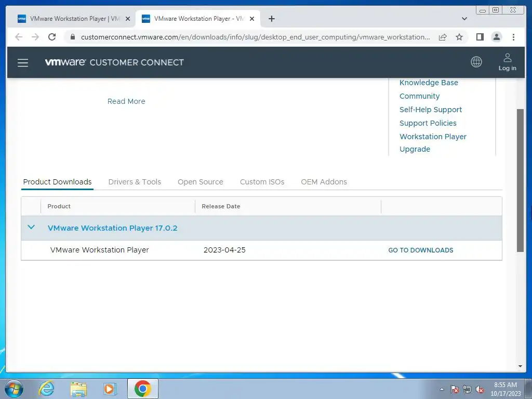Close the active VMware Workstation Player tab
Image resolution: width=532 pixels, height=399 pixels.
[252, 19]
